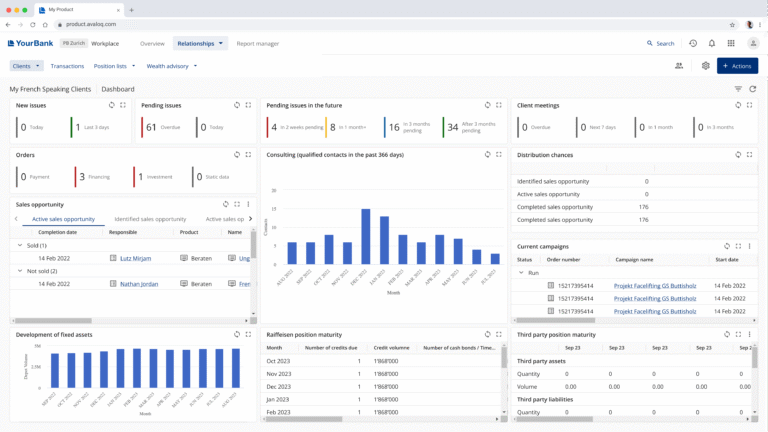Image resolution: width=768 pixels, height=432 pixels.
Task: Open the Relationships dropdown menu
Action: (x=200, y=44)
